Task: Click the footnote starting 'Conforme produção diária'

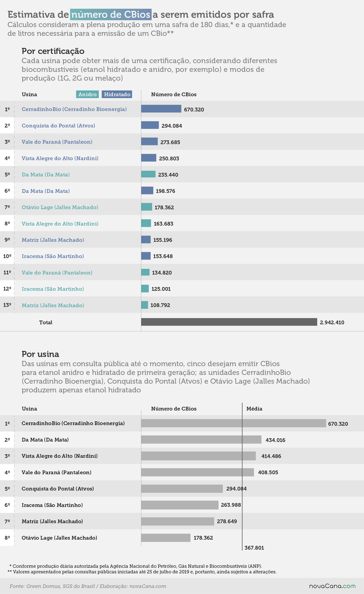Action: pos(136,566)
